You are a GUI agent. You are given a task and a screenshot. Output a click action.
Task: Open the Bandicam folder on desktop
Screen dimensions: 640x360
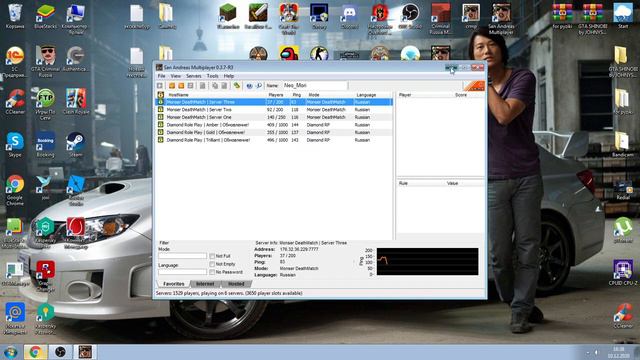tap(622, 144)
